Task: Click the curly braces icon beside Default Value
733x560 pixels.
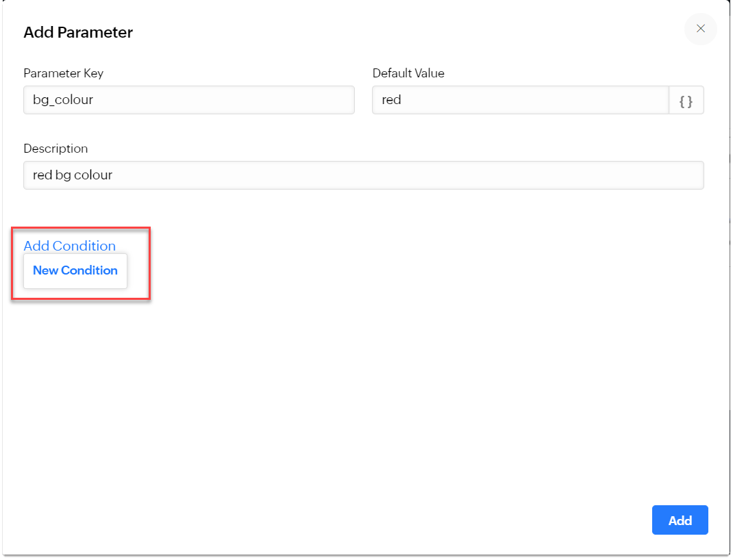Action: 686,100
